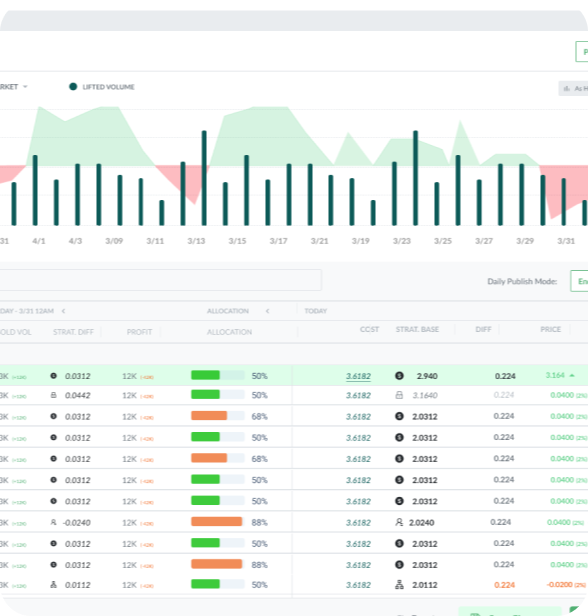
Task: Open the 3.6182 cost in the 3.1640 row
Action: (358, 396)
